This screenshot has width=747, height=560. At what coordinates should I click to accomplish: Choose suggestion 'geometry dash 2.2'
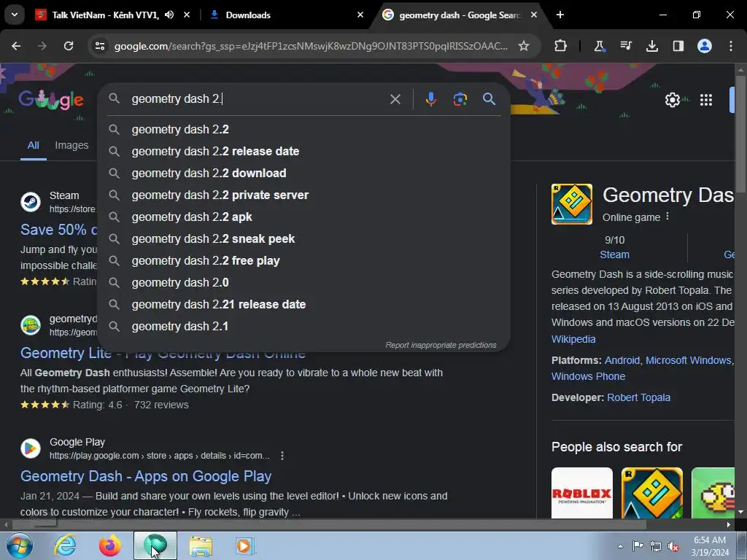303,130
